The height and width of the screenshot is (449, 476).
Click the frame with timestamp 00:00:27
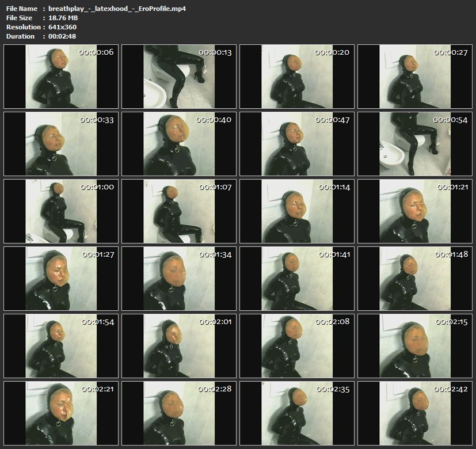pos(414,77)
